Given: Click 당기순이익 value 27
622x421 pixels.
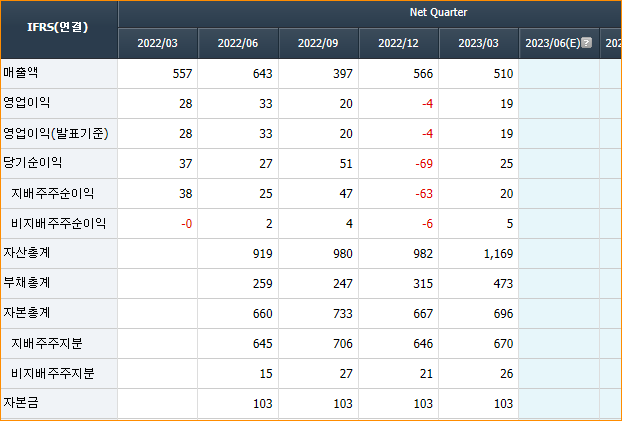Looking at the screenshot, I should click(266, 163).
